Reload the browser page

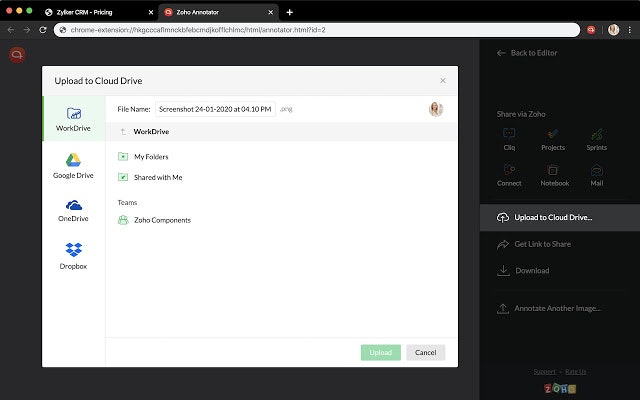point(43,30)
